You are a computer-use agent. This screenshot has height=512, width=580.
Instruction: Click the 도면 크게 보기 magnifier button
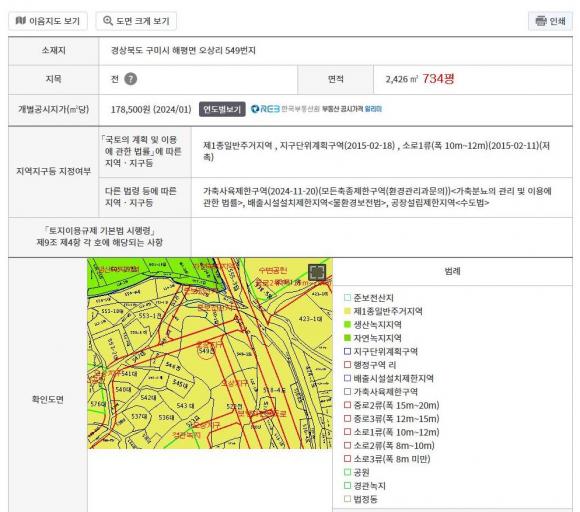[x=136, y=21]
